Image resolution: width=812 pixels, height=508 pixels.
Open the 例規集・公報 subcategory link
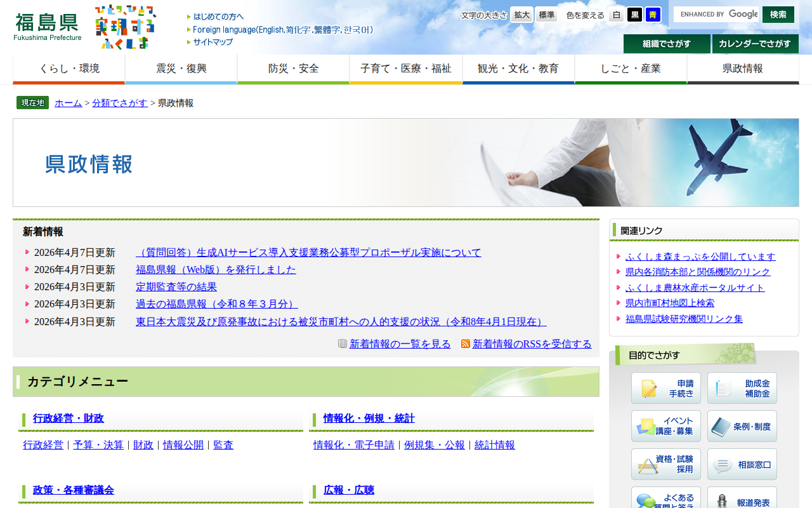(x=435, y=445)
